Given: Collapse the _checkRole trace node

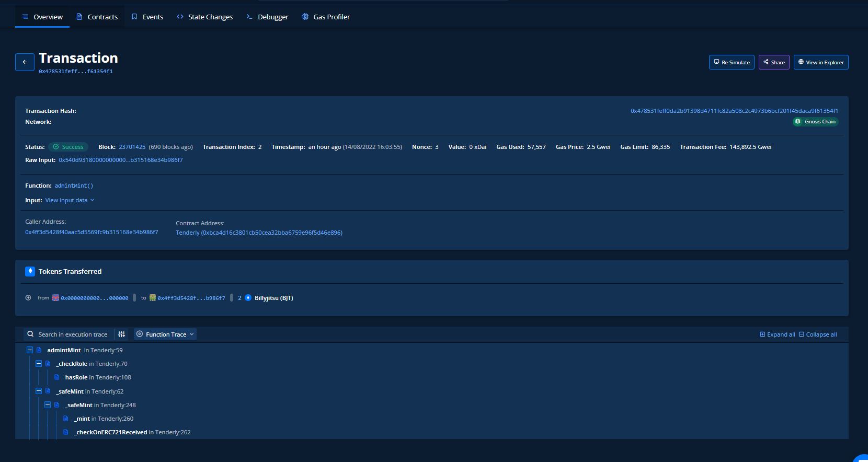Looking at the screenshot, I should click(x=39, y=364).
